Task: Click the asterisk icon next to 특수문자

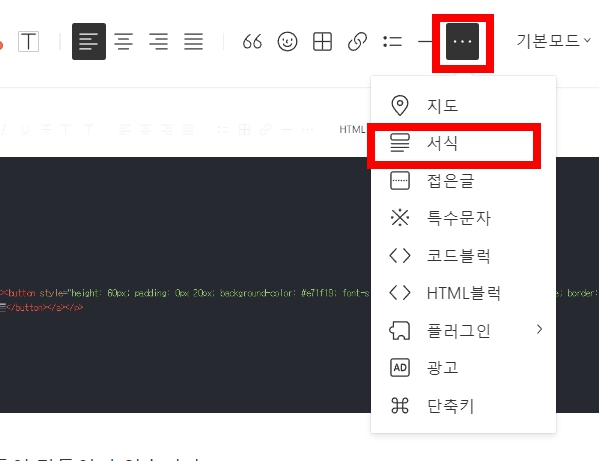Action: 400,218
